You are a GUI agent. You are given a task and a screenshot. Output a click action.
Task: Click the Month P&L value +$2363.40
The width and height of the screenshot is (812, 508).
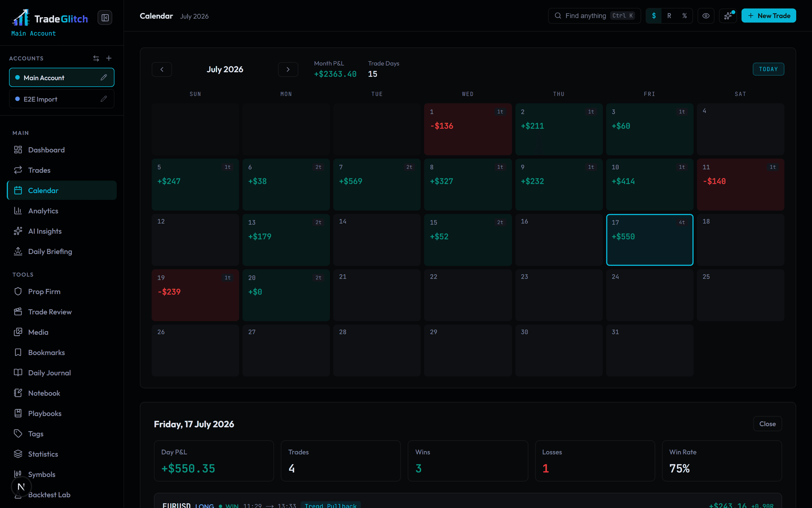pyautogui.click(x=335, y=74)
